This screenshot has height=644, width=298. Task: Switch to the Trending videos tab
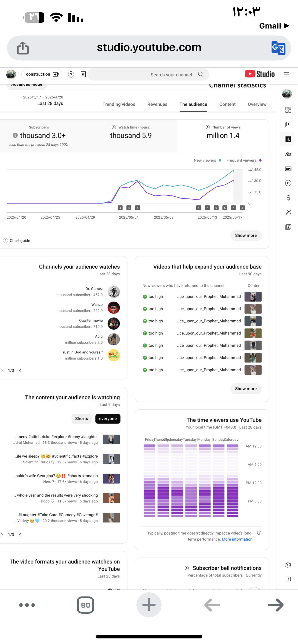[x=119, y=104]
